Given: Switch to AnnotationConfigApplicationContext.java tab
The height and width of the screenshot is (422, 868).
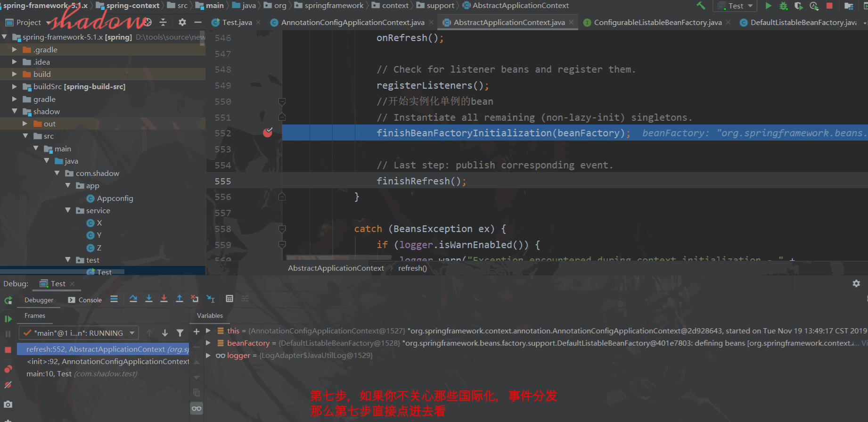Looking at the screenshot, I should (352, 22).
